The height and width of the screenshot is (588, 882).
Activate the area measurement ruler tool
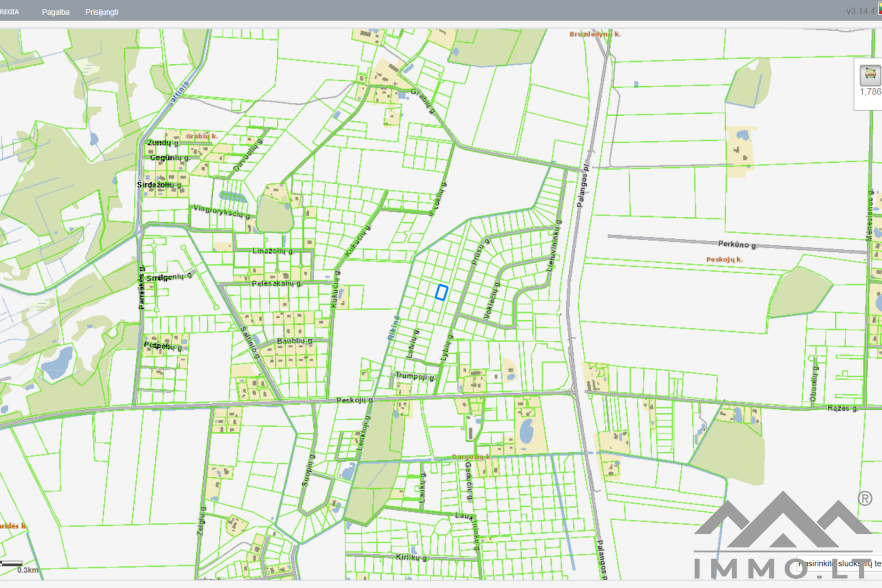pos(870,75)
